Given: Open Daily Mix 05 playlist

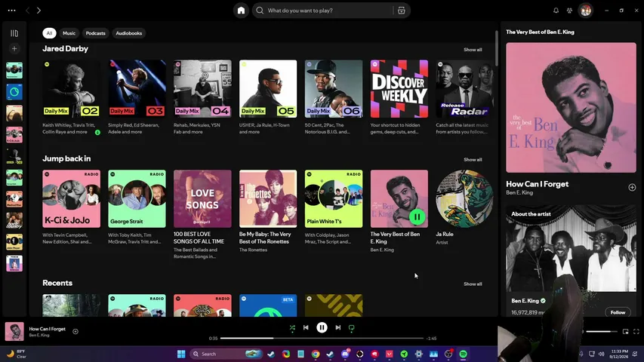Looking at the screenshot, I should (268, 89).
